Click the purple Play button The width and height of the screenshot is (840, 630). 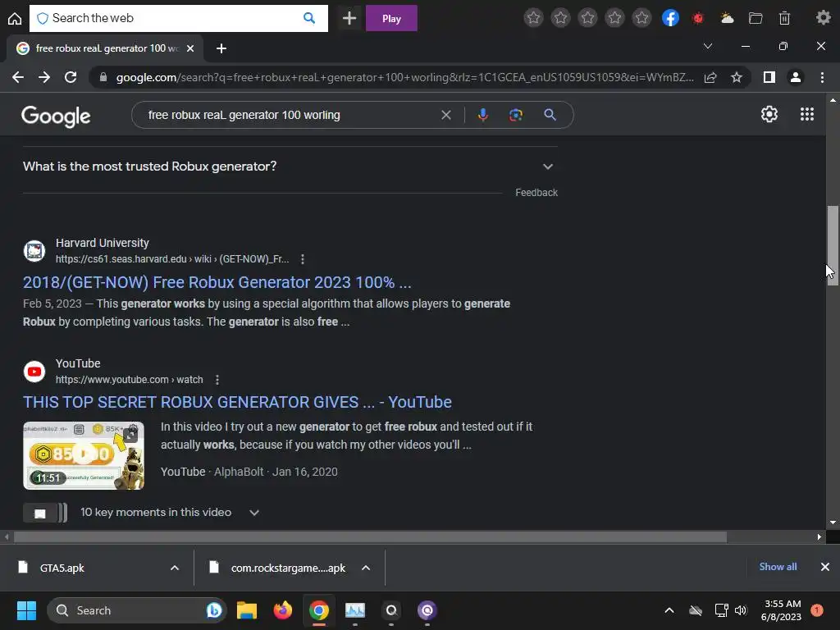[x=391, y=18]
